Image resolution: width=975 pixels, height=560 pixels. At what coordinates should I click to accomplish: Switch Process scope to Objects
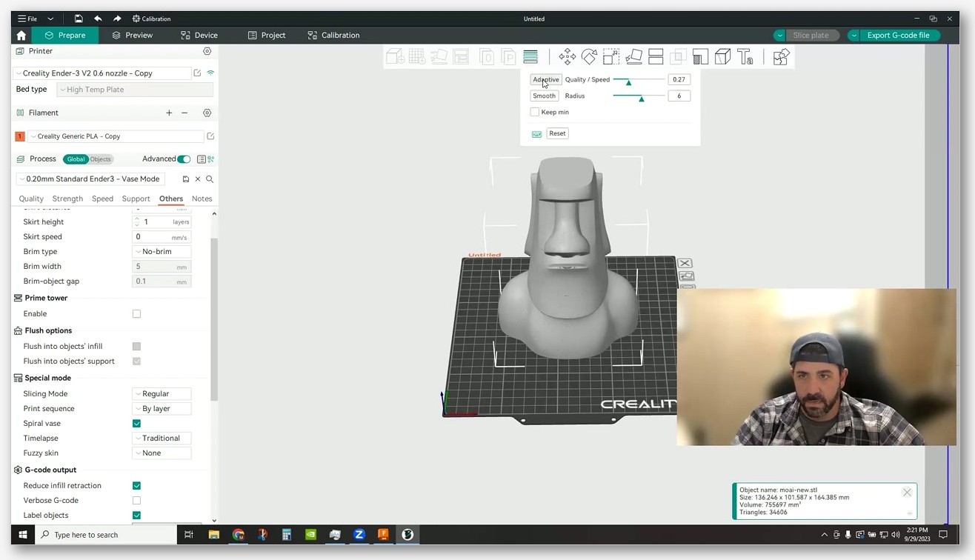[100, 159]
